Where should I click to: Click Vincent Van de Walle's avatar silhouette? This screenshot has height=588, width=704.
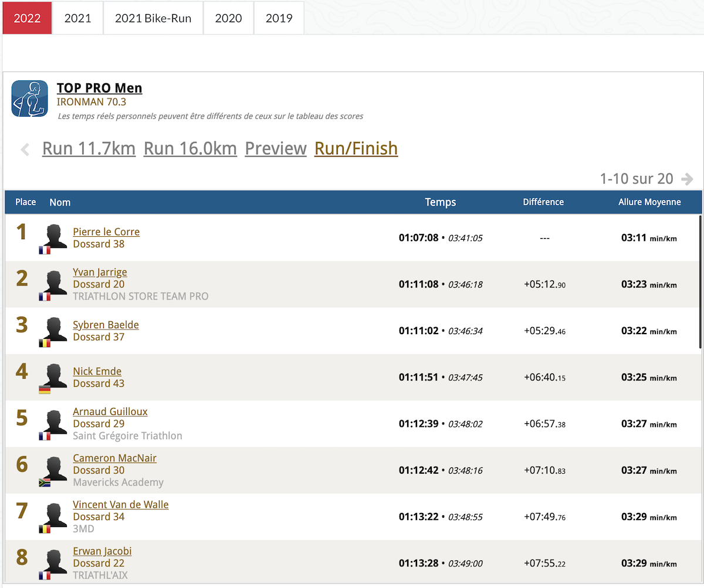tap(55, 515)
